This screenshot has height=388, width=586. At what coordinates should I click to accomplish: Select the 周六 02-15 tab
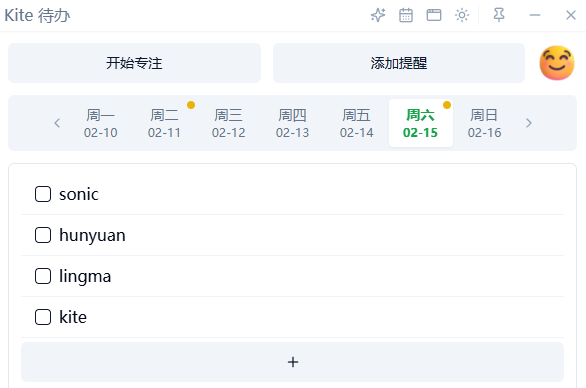point(421,123)
